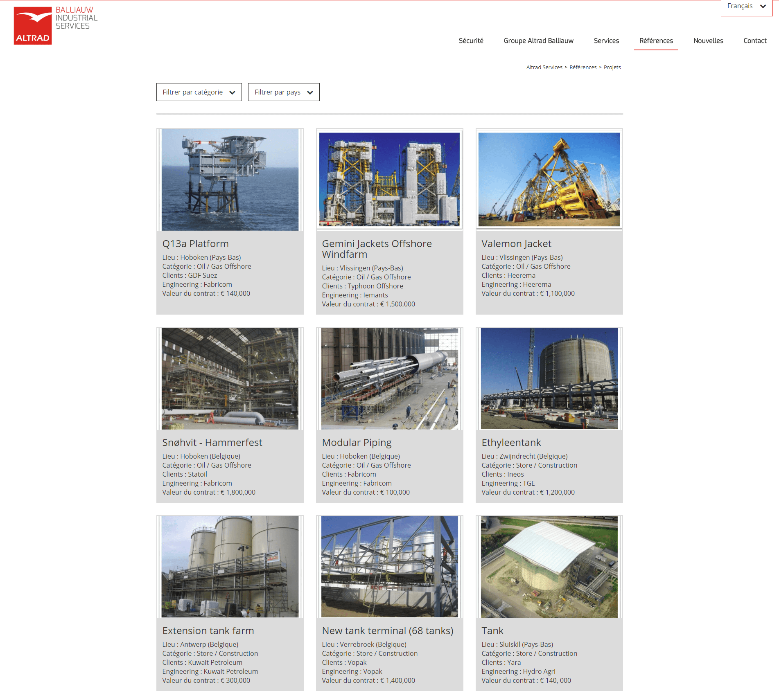Click 'Engineering : Iemants' text
Image resolution: width=779 pixels, height=700 pixels.
click(x=355, y=295)
